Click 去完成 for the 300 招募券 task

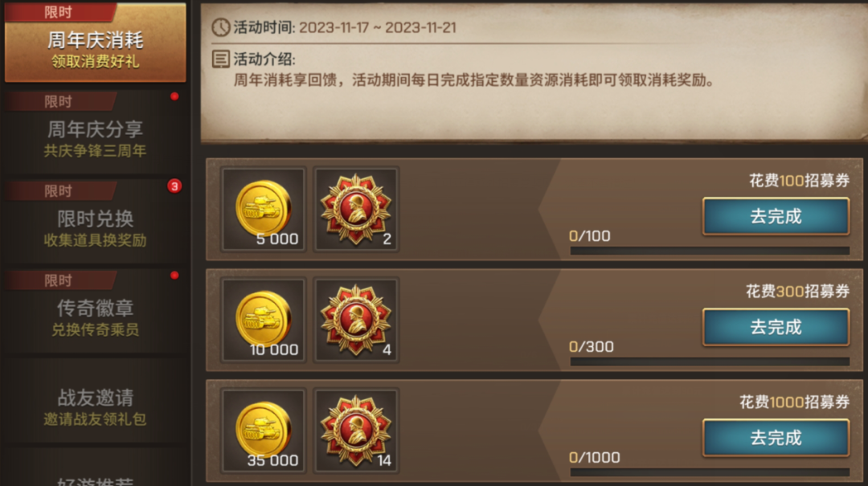coord(776,327)
